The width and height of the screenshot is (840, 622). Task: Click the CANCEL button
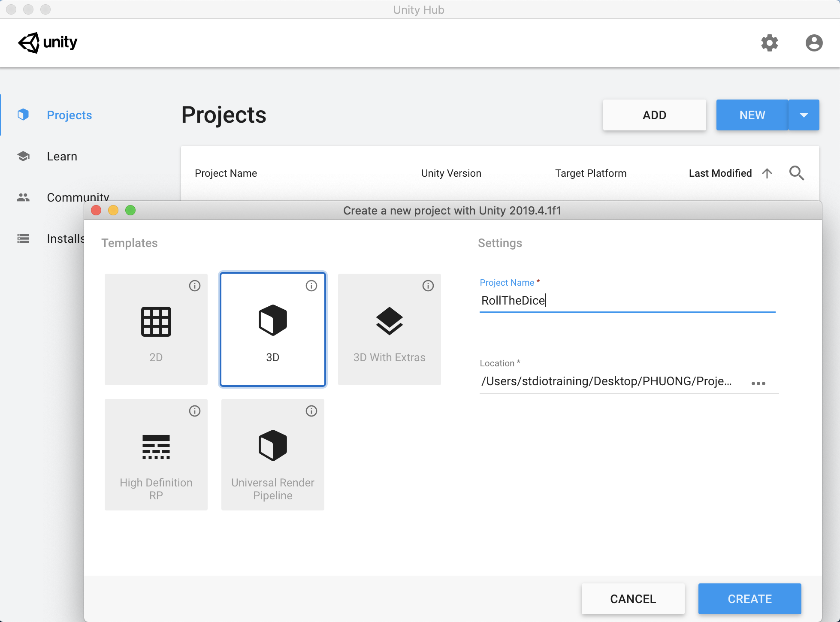pyautogui.click(x=633, y=599)
